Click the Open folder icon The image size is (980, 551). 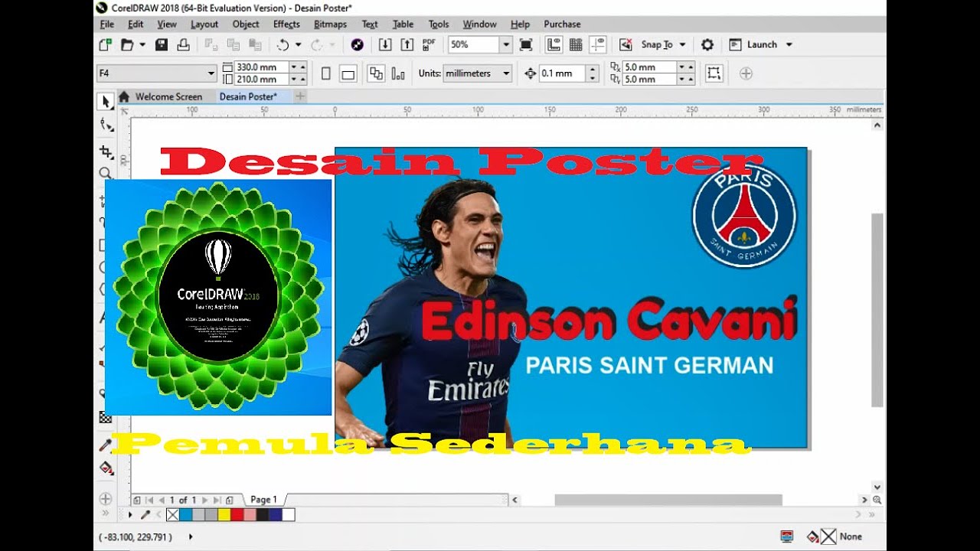tap(127, 44)
